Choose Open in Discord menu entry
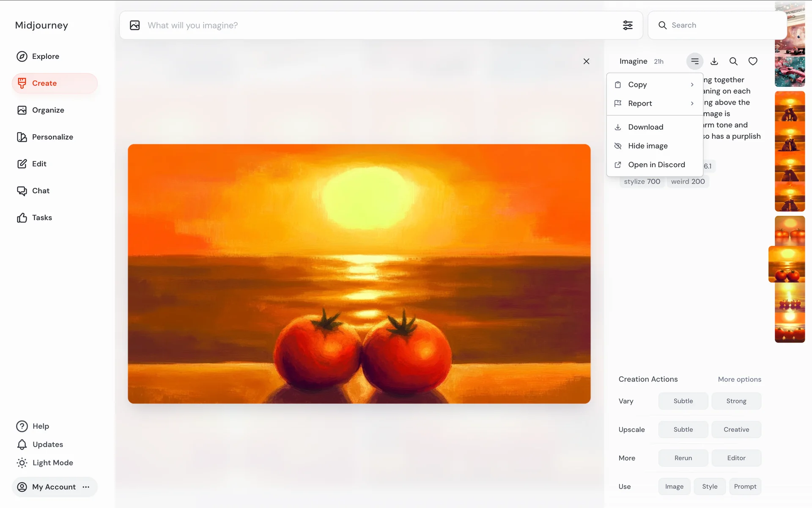The height and width of the screenshot is (508, 812). point(656,165)
